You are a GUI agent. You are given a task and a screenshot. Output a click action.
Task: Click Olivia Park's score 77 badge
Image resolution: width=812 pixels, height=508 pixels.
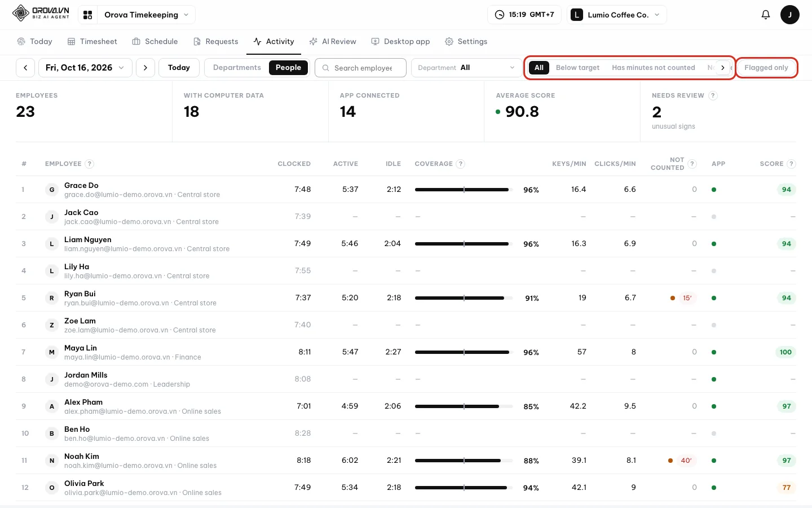point(786,488)
